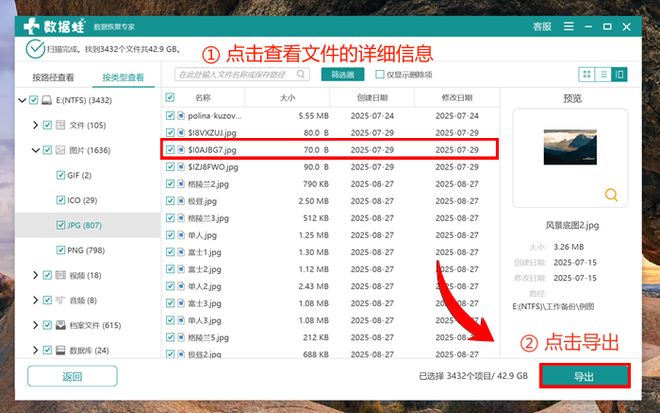Click the 5.55 MB size cell
660x413 pixels.
click(313, 115)
